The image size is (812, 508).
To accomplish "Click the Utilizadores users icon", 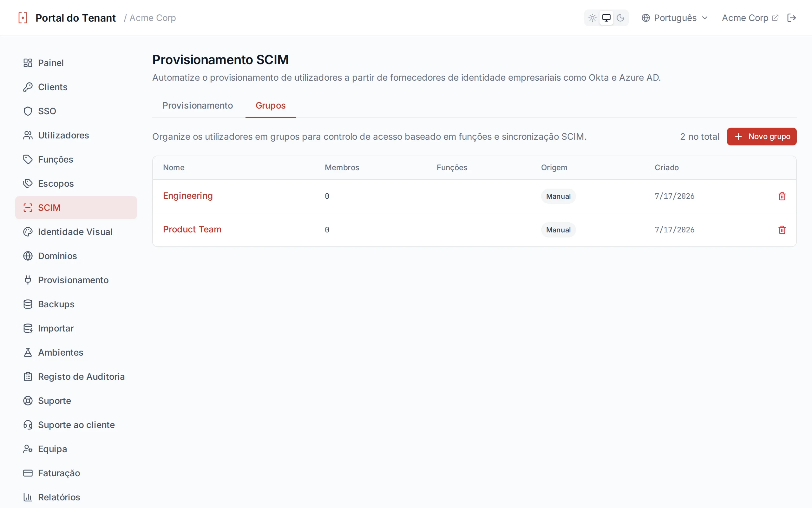I will (28, 135).
